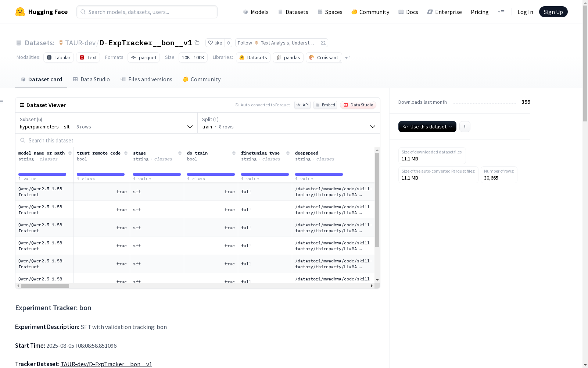The width and height of the screenshot is (588, 368).
Task: Open Enterprise in the top navigation
Action: [445, 12]
